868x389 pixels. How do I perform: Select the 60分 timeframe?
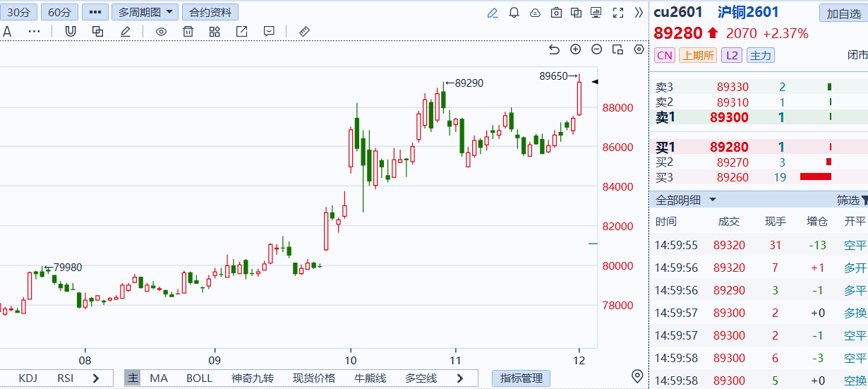pos(59,13)
